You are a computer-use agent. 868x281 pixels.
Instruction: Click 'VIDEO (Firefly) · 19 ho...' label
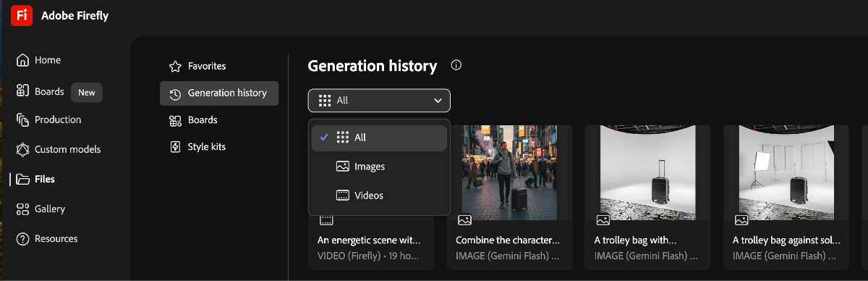coord(369,256)
